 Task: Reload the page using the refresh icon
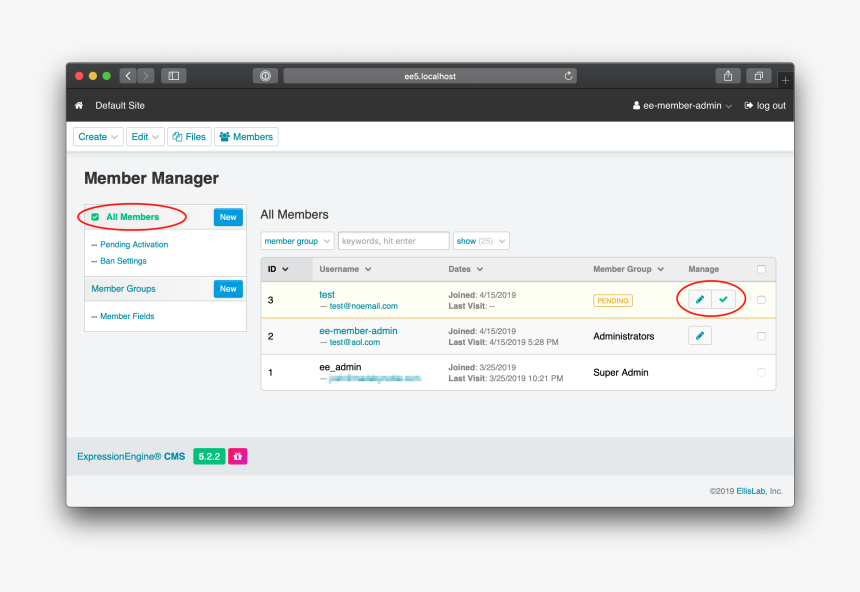tap(568, 76)
